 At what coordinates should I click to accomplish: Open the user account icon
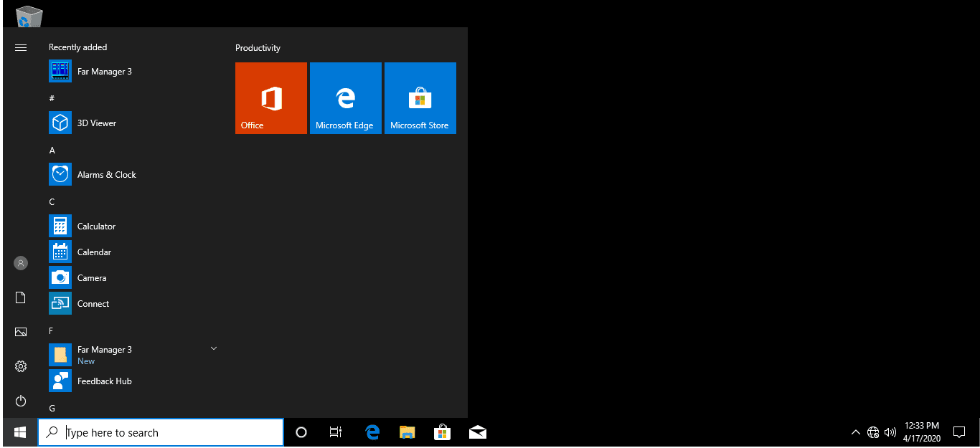pyautogui.click(x=21, y=263)
